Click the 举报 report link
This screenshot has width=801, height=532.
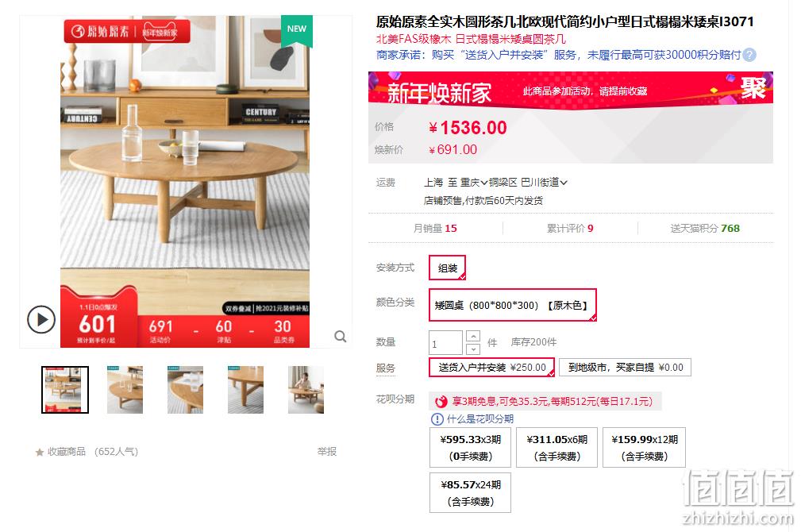327,452
